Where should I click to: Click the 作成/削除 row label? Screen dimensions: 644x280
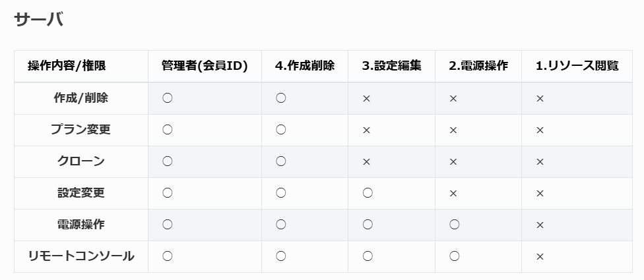pyautogui.click(x=81, y=98)
